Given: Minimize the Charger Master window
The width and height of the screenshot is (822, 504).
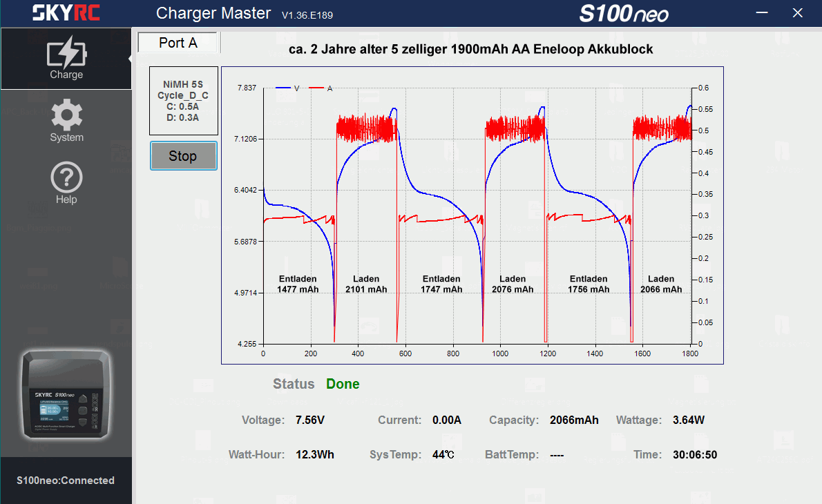Looking at the screenshot, I should pos(762,13).
